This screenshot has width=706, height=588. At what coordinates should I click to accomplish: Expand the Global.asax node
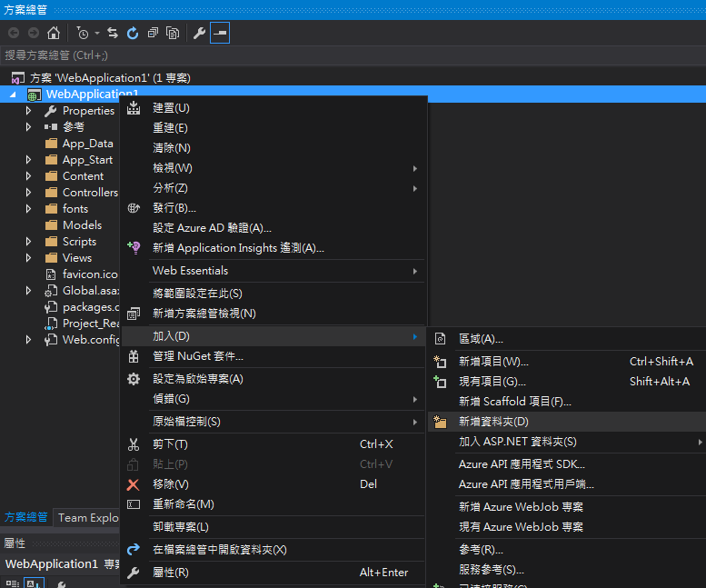(x=28, y=291)
